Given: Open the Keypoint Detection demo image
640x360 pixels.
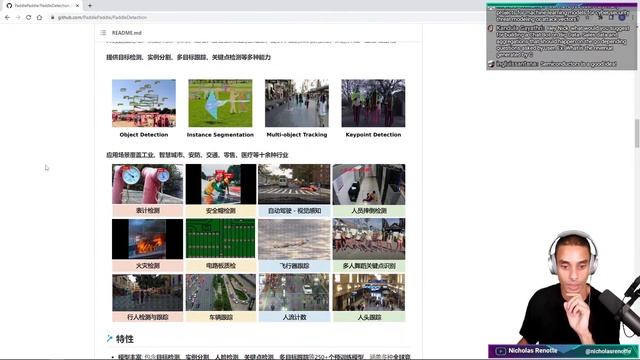Looking at the screenshot, I should coord(373,103).
